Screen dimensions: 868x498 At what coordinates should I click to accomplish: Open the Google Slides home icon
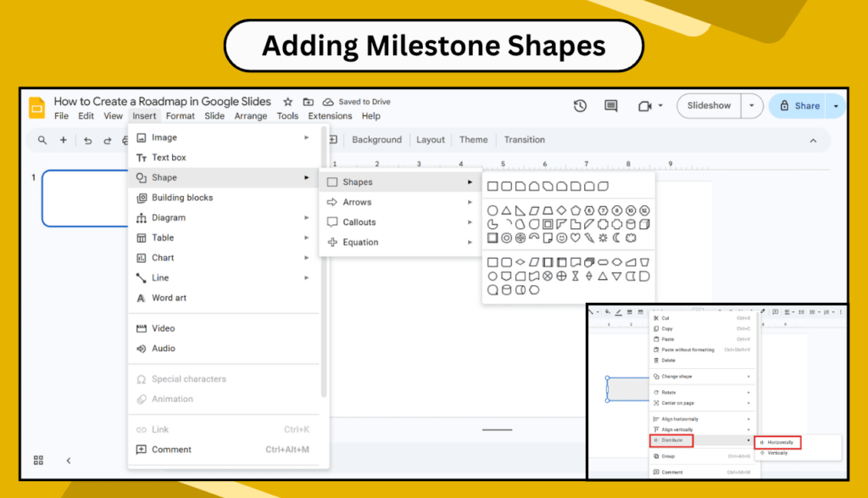tap(36, 108)
